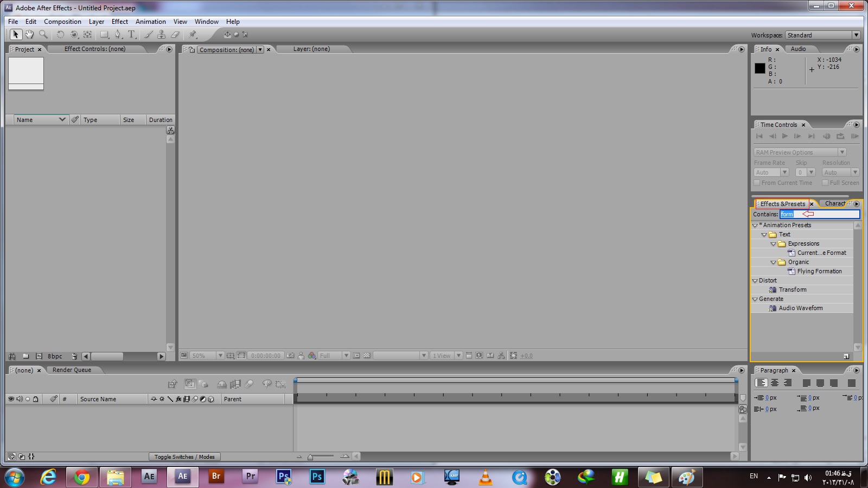Open Google Chrome from the taskbar
Viewport: 868px width, 488px height.
point(82,477)
